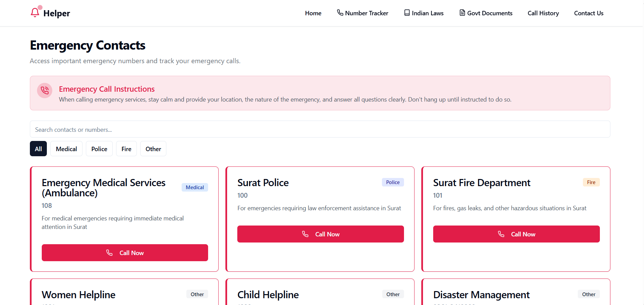Click the Search contacts or numbers field
Viewport: 644px width, 305px height.
[x=320, y=129]
